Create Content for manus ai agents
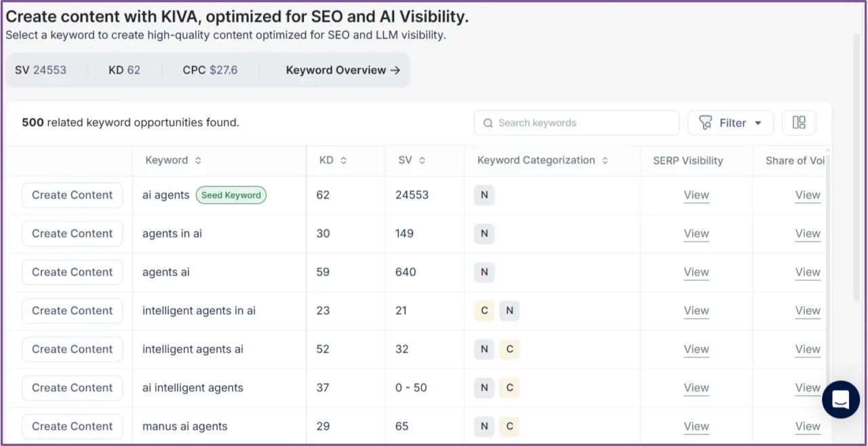This screenshot has height=446, width=868. click(x=72, y=426)
